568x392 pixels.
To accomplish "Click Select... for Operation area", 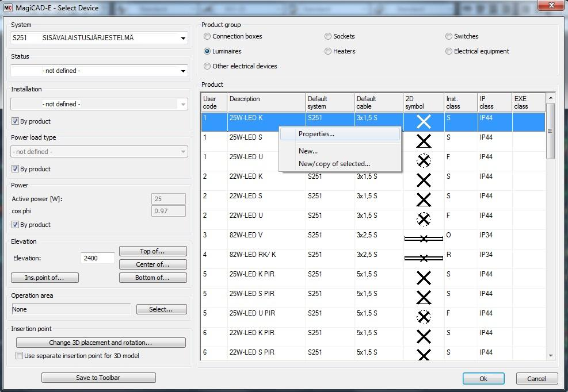I will [x=162, y=309].
